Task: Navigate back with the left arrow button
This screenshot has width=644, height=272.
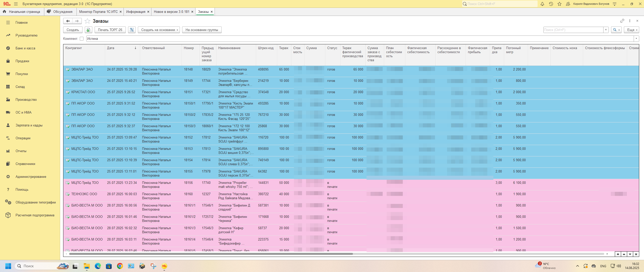Action: coord(68,21)
